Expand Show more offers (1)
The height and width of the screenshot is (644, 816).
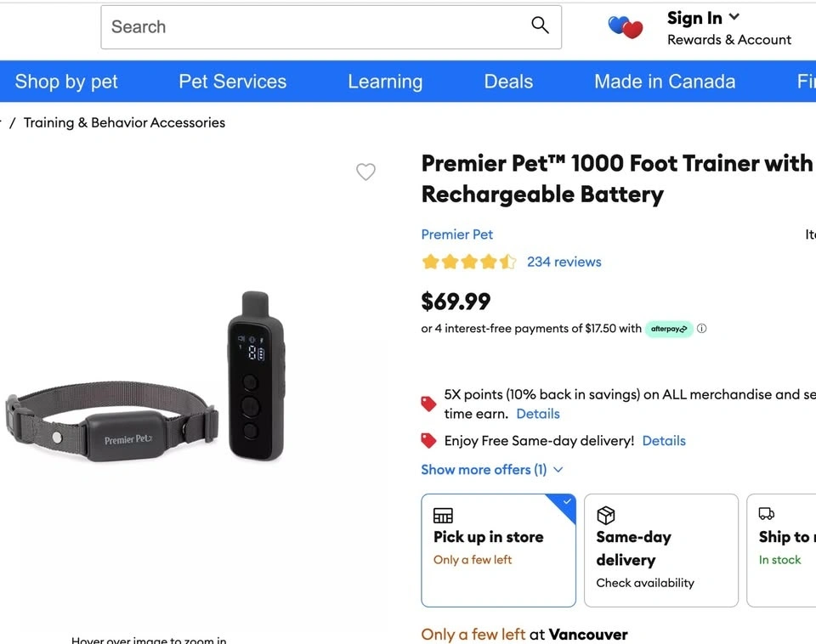492,469
